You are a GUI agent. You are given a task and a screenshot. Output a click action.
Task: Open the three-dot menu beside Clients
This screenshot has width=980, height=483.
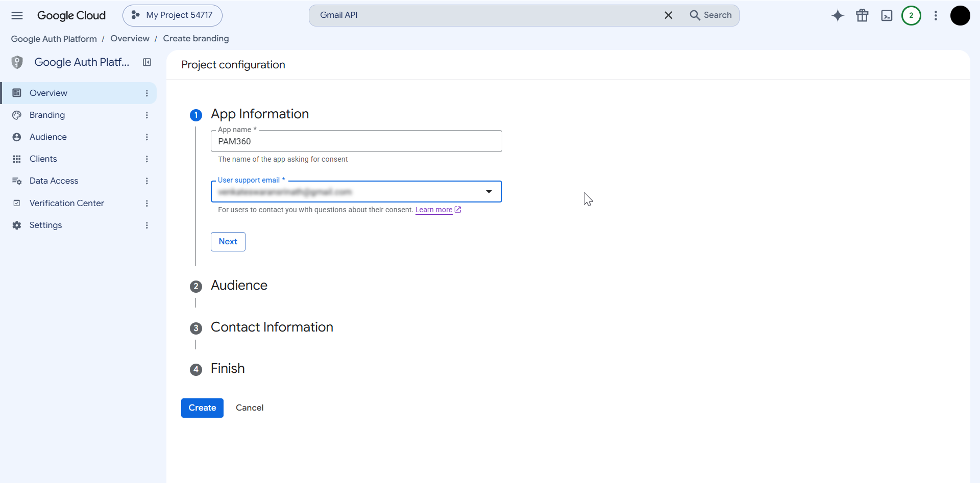pos(147,159)
